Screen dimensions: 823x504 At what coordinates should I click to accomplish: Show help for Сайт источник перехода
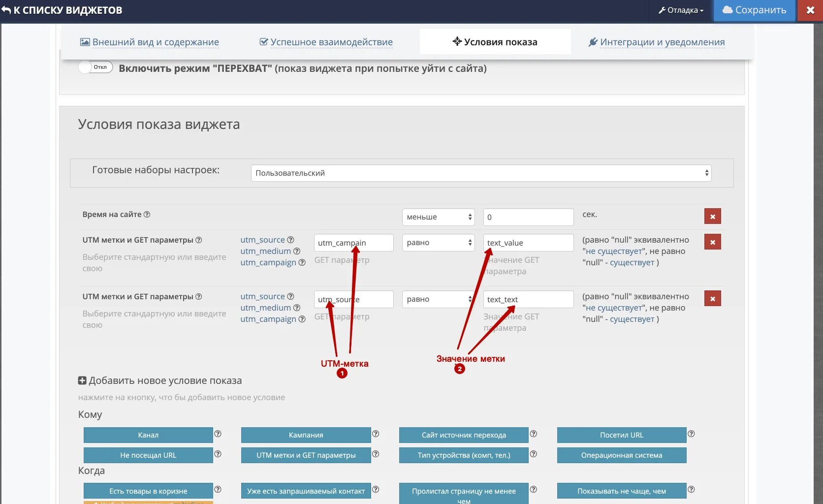(x=533, y=434)
